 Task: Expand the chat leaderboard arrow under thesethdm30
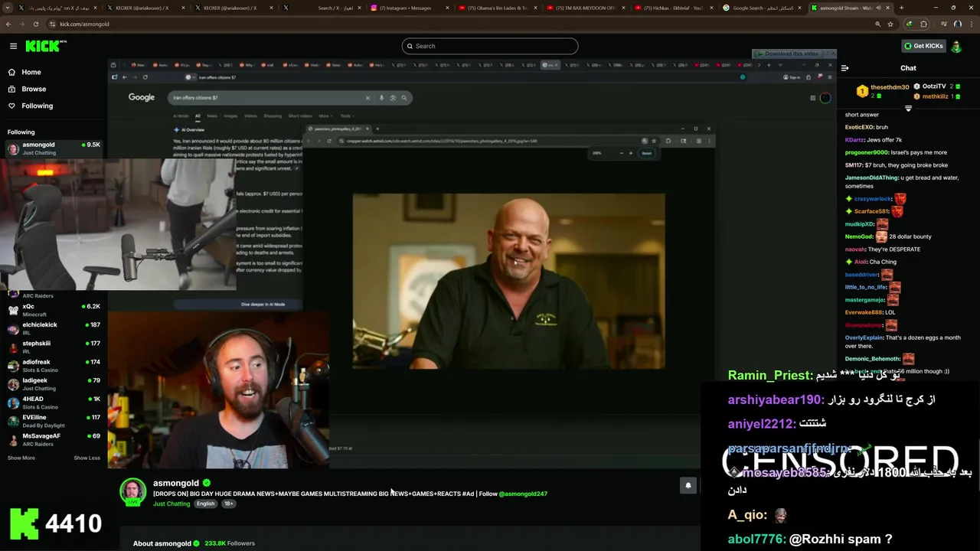point(908,109)
